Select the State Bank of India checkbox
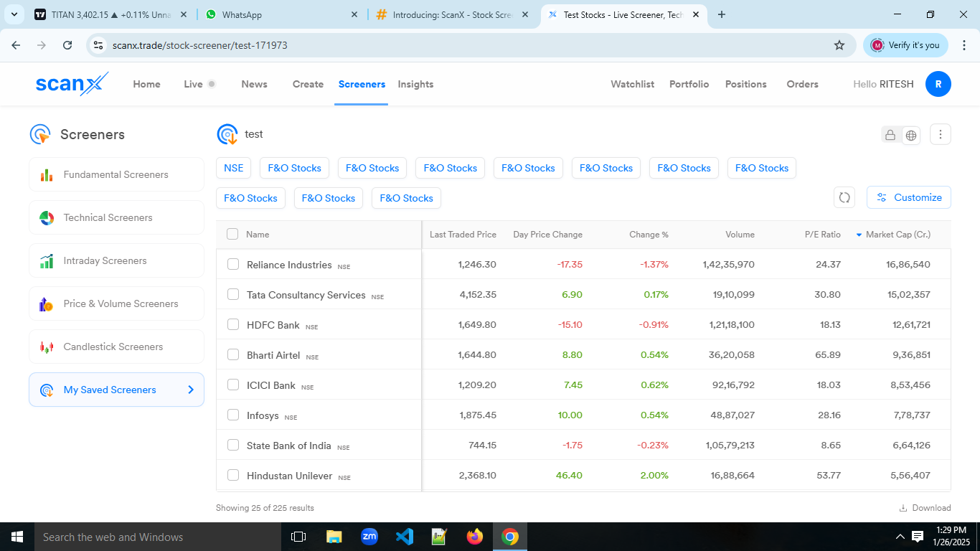 233,445
